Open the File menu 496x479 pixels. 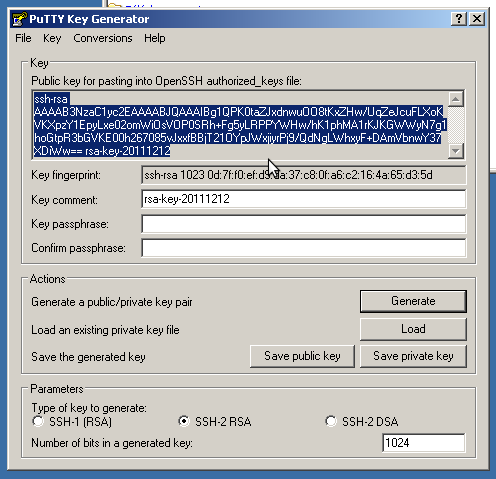tap(23, 38)
